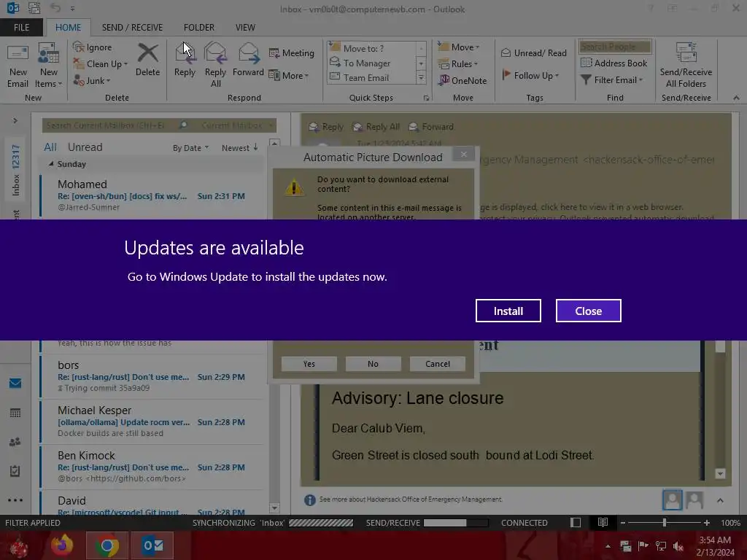Click Forward in the reading pane
Image resolution: width=747 pixels, height=560 pixels.
431,127
